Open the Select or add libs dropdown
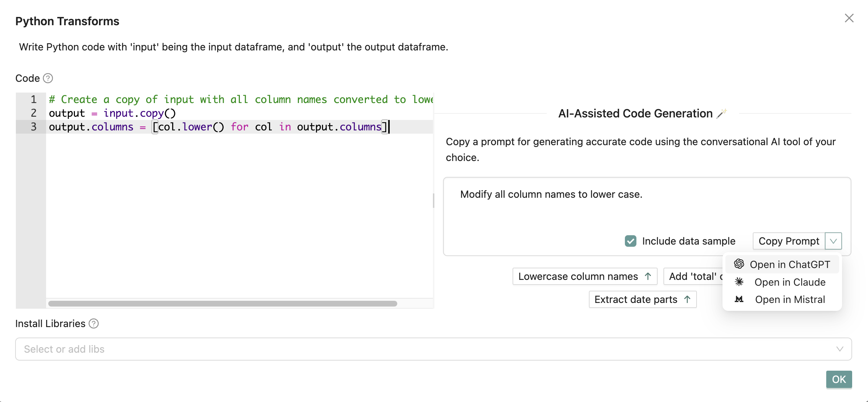868x402 pixels. coord(434,349)
